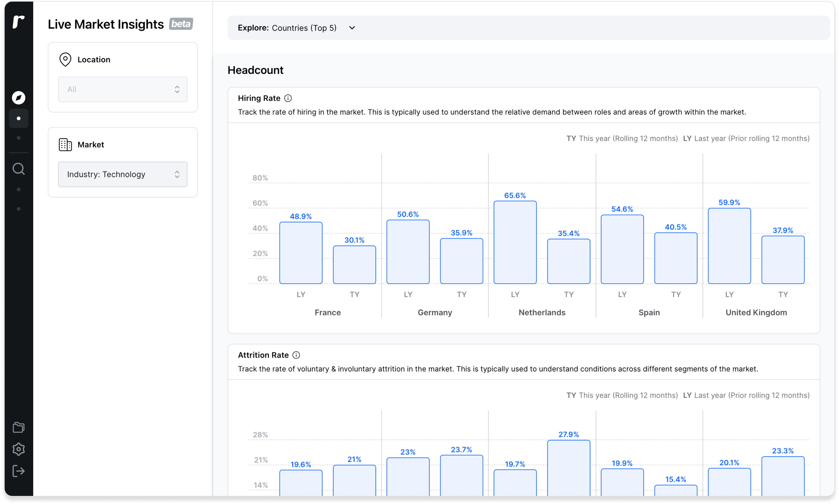
Task: Click the compass explore icon in sidebar
Action: pos(18,98)
